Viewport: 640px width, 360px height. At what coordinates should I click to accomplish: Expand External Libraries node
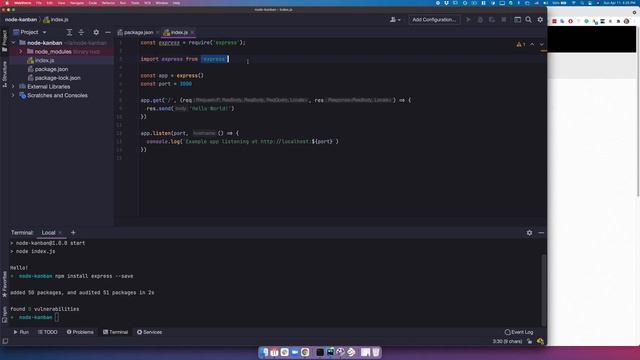pyautogui.click(x=13, y=87)
